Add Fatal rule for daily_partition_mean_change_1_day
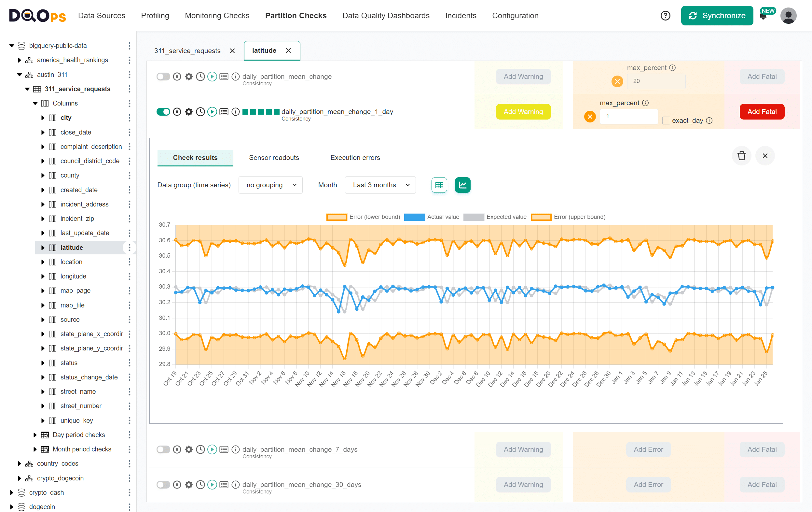812x512 pixels. 762,112
